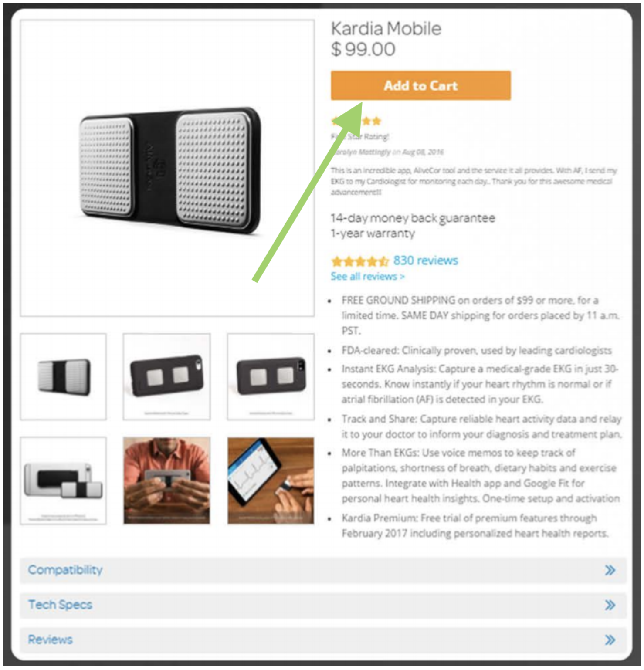Expand the Reviews section

pos(323,640)
